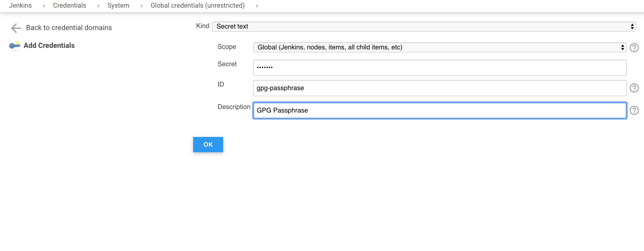Click the help icon next to Scope
Viewport: 644px width, 251px height.
[634, 48]
